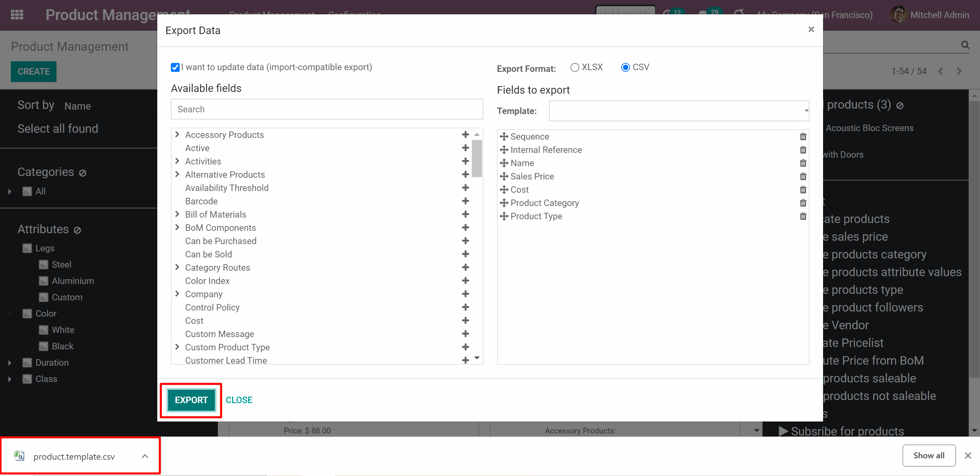Tick the Steel attribute checkbox
Image resolution: width=980 pixels, height=476 pixels.
pos(43,265)
